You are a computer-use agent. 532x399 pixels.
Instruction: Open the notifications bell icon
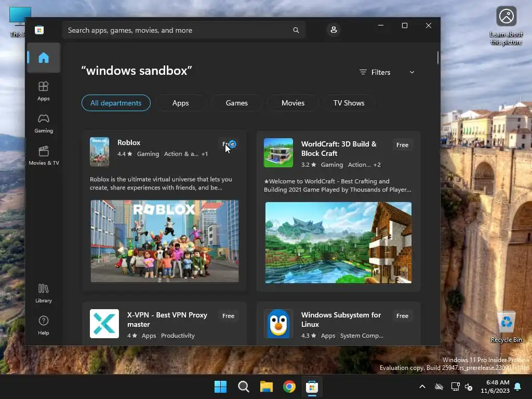518,387
